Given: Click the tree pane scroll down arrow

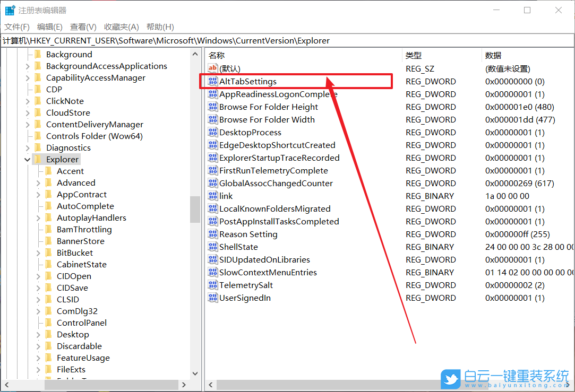Looking at the screenshot, I should pos(195,374).
